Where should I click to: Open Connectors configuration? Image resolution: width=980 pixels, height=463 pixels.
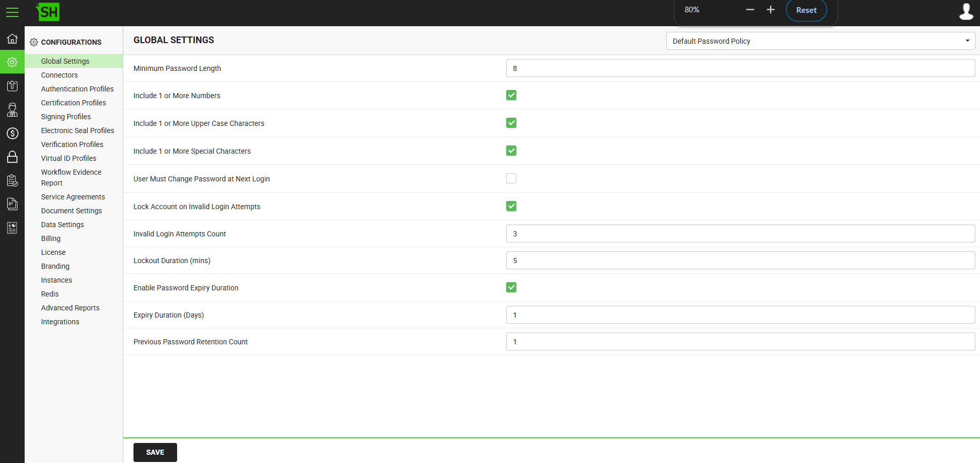tap(60, 75)
